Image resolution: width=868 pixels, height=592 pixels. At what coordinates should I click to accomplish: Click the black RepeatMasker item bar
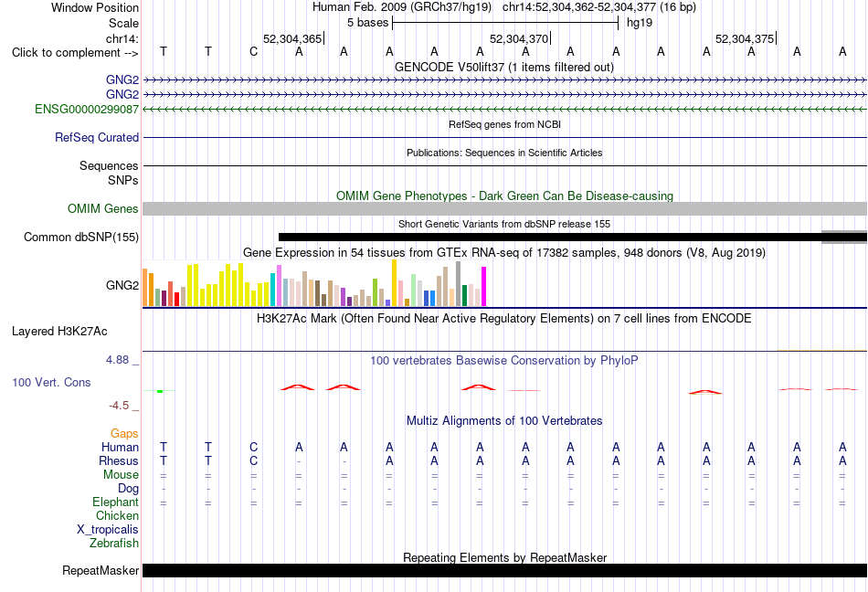504,570
